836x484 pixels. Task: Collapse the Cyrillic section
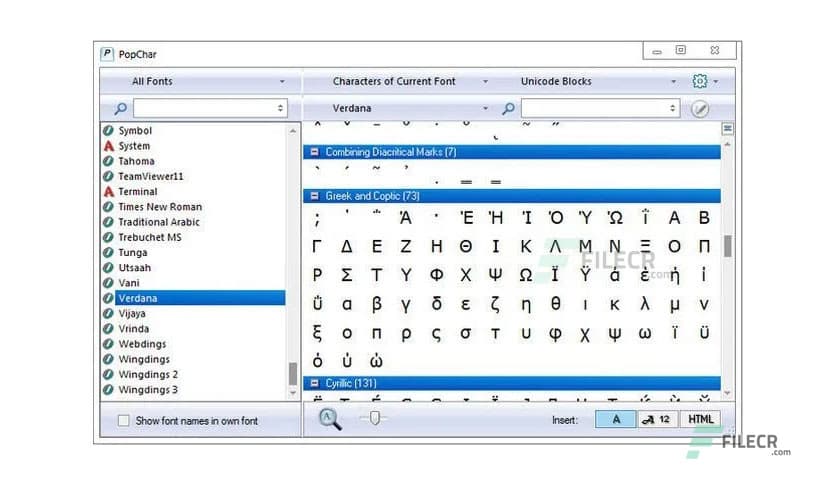pos(315,383)
